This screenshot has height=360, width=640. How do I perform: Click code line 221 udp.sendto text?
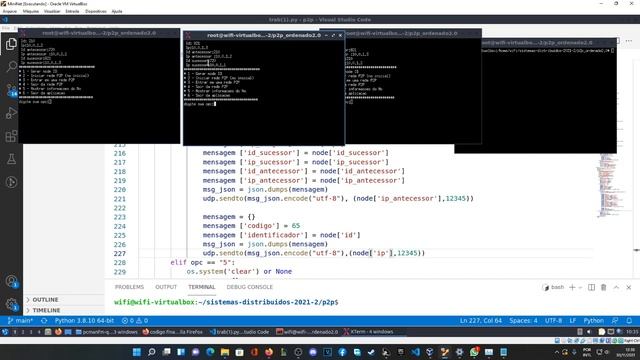tap(338, 199)
